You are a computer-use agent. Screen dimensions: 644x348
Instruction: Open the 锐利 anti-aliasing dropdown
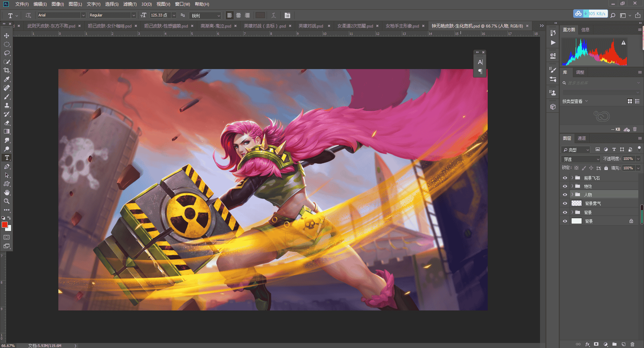[206, 15]
